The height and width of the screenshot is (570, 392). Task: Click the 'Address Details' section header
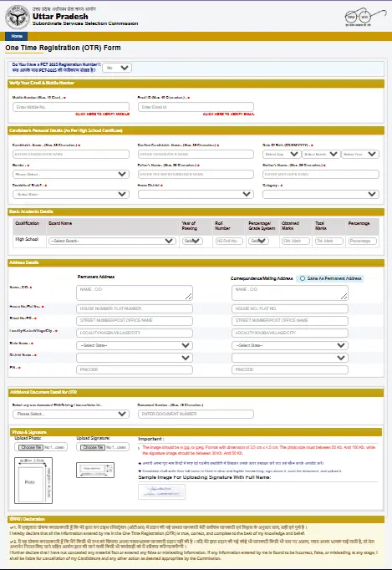point(196,262)
